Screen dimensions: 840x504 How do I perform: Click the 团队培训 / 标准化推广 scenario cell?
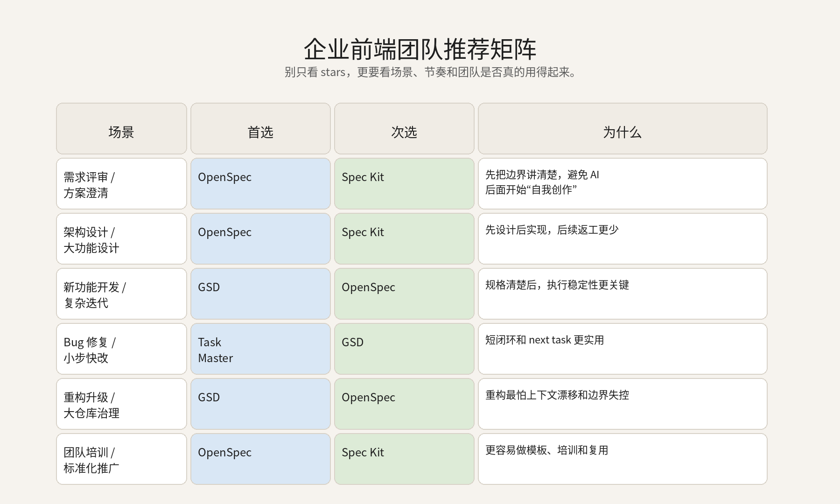(x=121, y=459)
